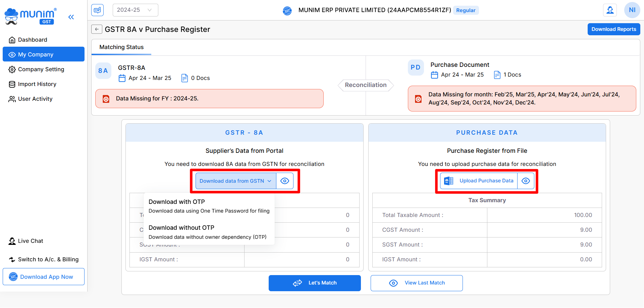Open the 2024-25 financial year dropdown
The width and height of the screenshot is (644, 308).
pos(135,10)
